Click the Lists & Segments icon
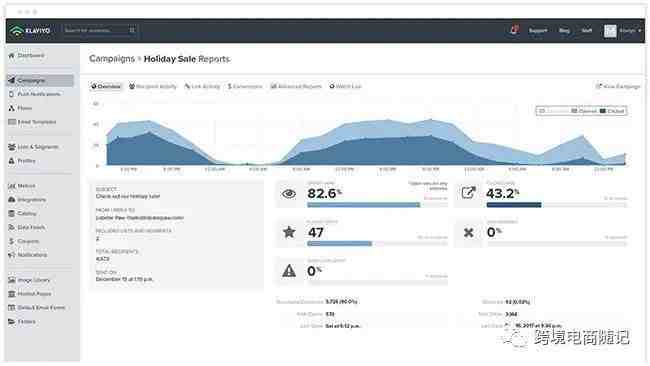 (x=12, y=147)
